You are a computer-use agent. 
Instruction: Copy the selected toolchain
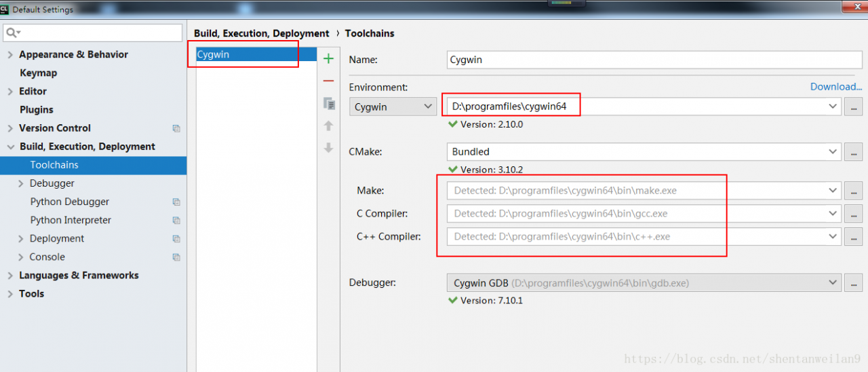(x=329, y=103)
